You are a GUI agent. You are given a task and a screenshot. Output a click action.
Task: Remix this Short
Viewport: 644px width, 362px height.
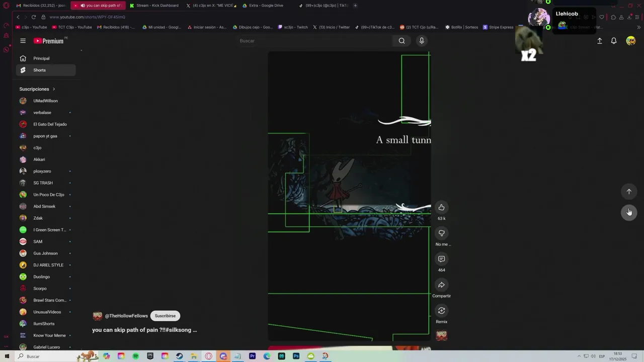point(441,311)
